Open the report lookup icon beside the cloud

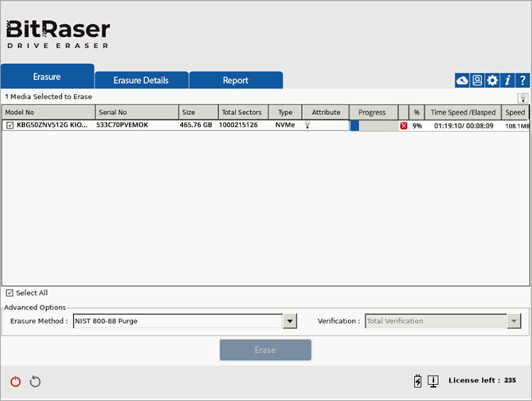pos(477,80)
